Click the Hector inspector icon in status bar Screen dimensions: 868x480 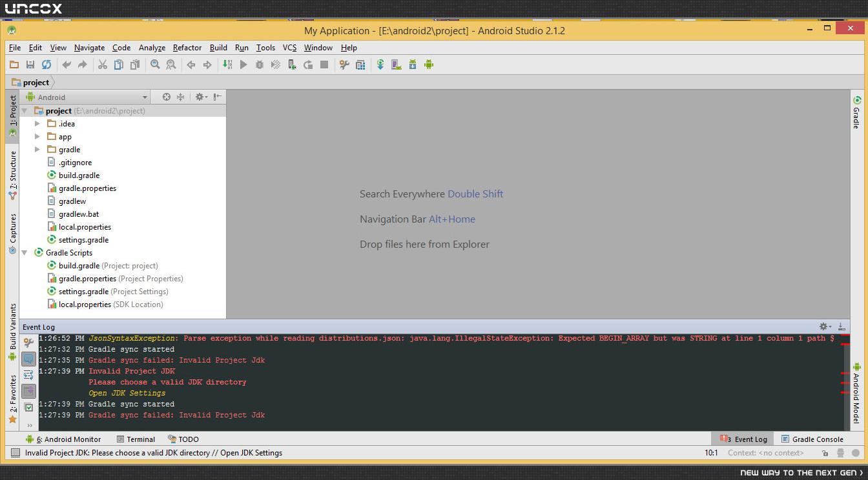tap(840, 453)
